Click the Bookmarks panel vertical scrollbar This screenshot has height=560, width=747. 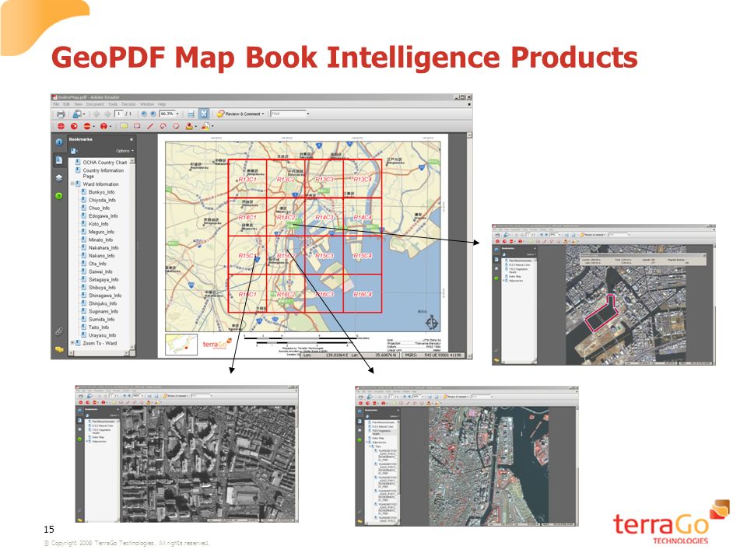click(x=132, y=255)
